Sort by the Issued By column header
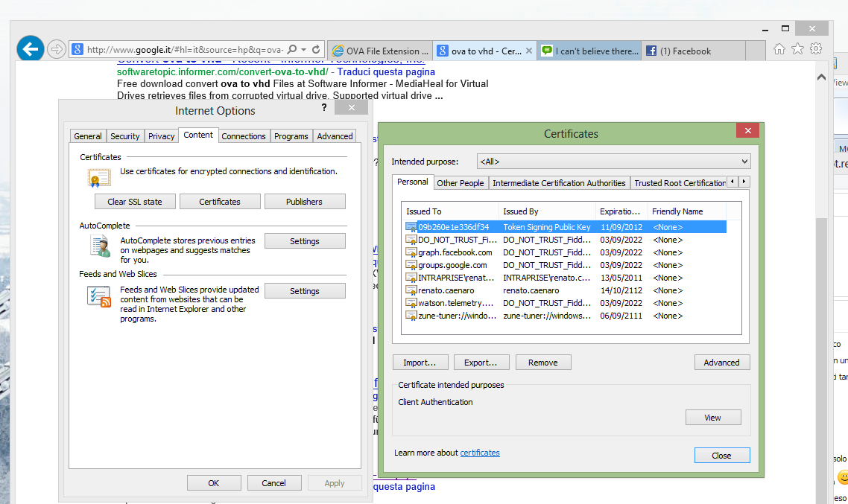This screenshot has width=848, height=504. coord(547,211)
